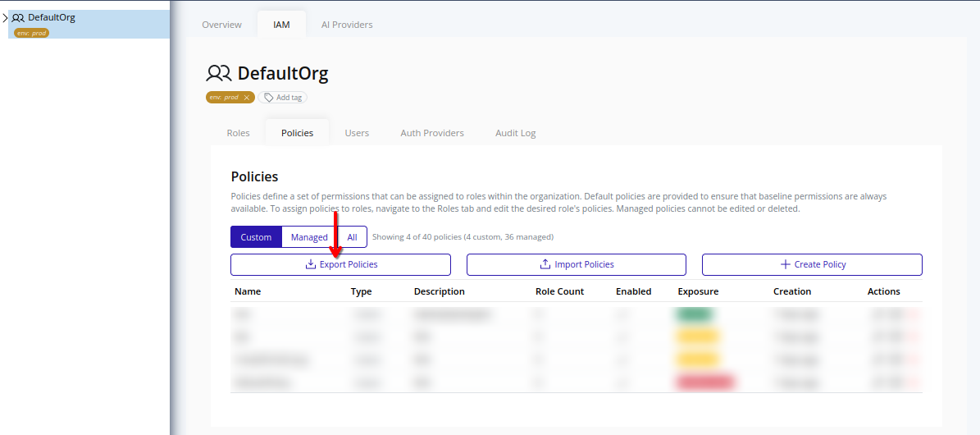Open the Roles sub-tab
980x435 pixels.
238,133
